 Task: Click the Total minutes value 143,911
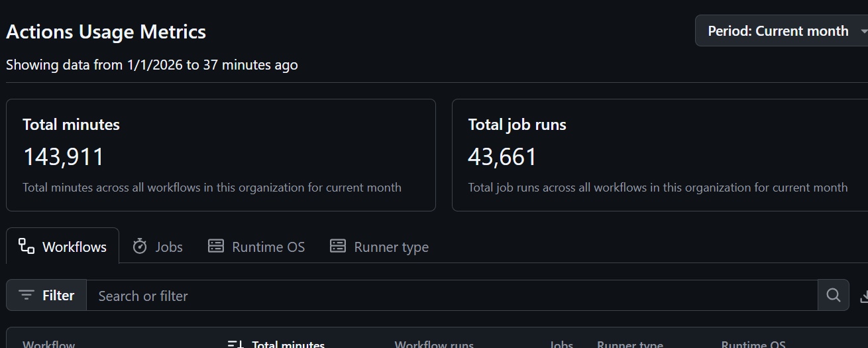[64, 157]
